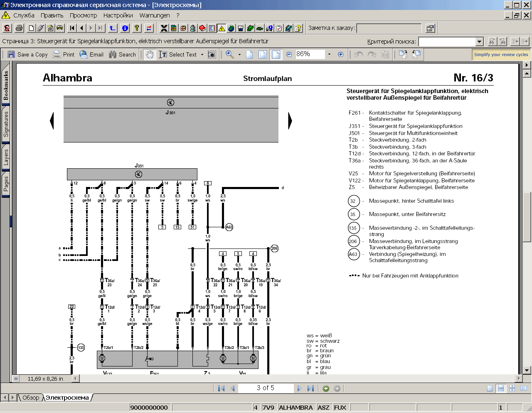
Task: Set Fit Page view
Action: pyautogui.click(x=263, y=54)
